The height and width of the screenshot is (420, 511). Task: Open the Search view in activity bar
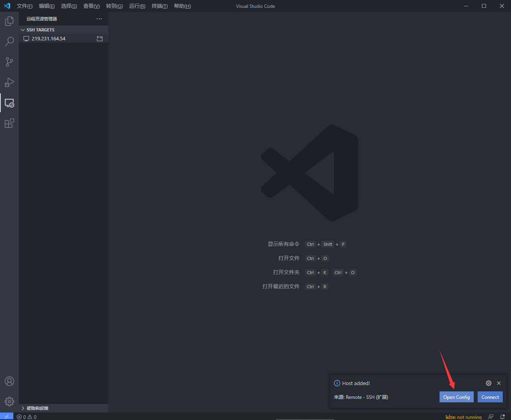click(x=9, y=42)
